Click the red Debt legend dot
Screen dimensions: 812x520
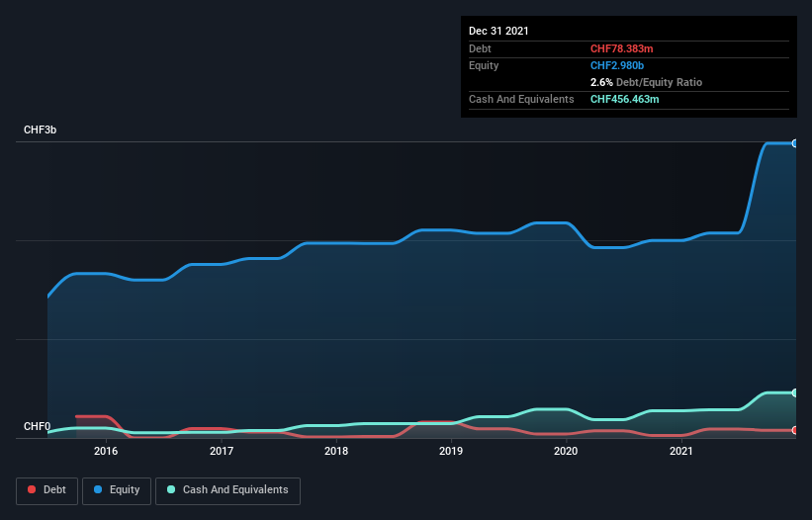(x=32, y=489)
